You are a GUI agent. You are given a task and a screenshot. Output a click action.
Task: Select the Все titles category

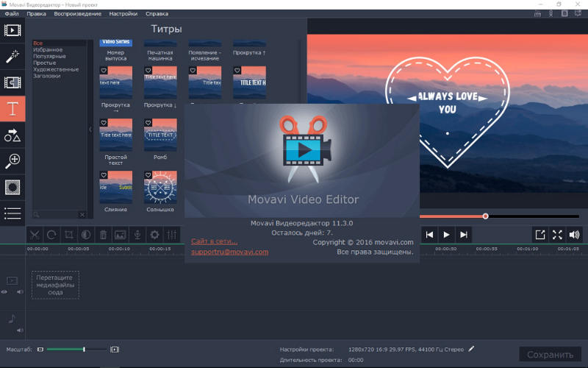click(60, 43)
